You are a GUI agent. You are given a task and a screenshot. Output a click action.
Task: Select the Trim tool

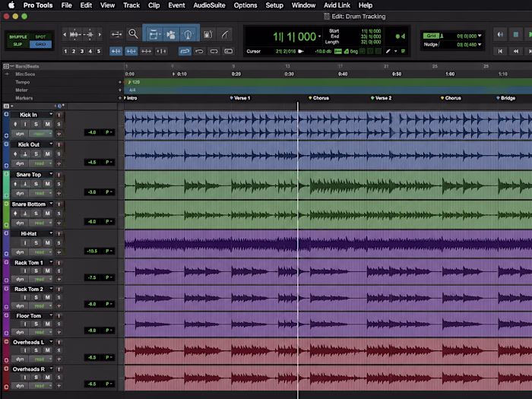pyautogui.click(x=154, y=34)
